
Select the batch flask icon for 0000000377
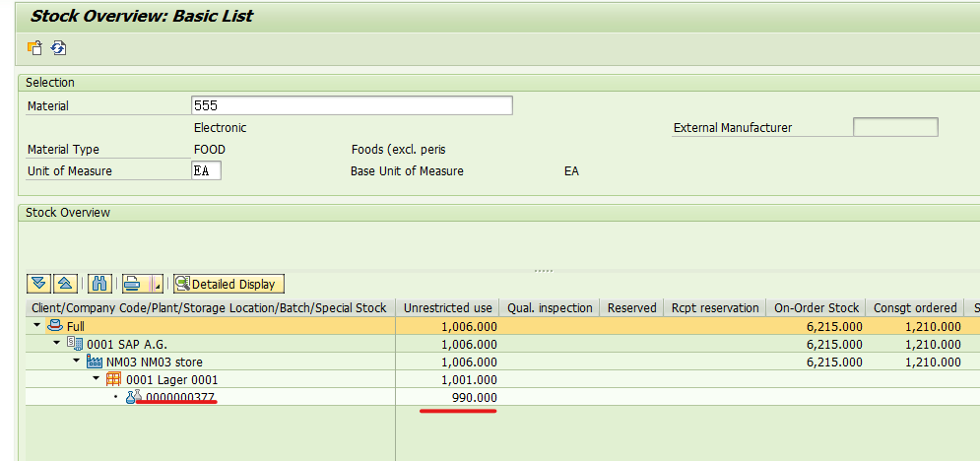point(134,397)
